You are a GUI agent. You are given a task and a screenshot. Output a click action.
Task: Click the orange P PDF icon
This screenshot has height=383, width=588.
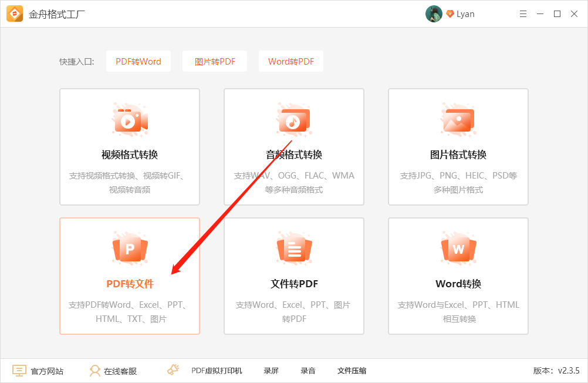pos(130,248)
